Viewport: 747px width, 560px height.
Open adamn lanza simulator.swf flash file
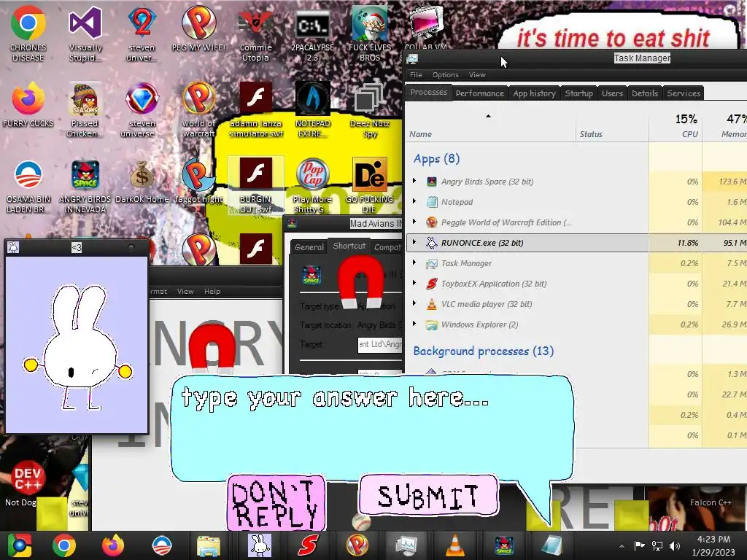(x=256, y=109)
